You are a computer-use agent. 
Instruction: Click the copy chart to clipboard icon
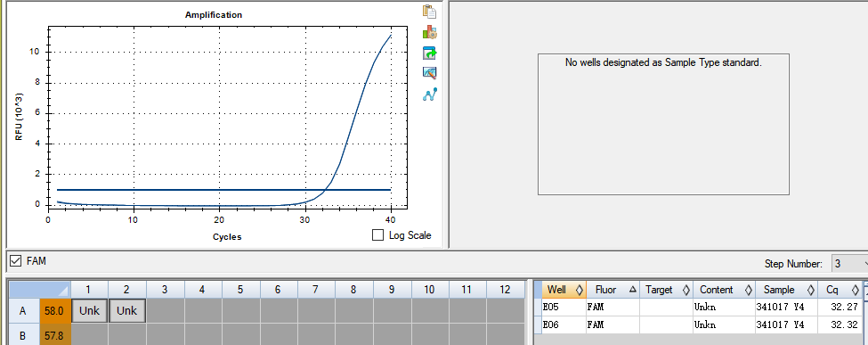click(430, 12)
